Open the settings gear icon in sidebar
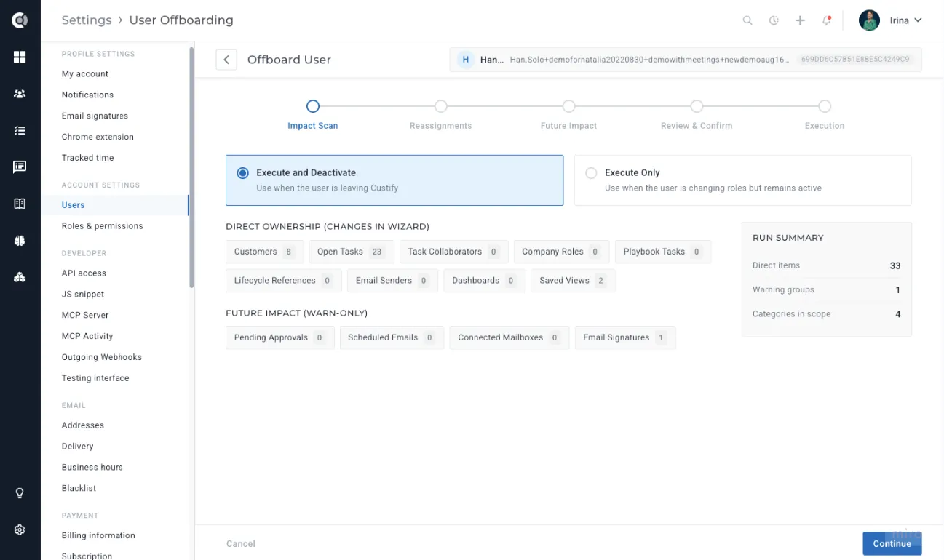The image size is (944, 560). (20, 529)
